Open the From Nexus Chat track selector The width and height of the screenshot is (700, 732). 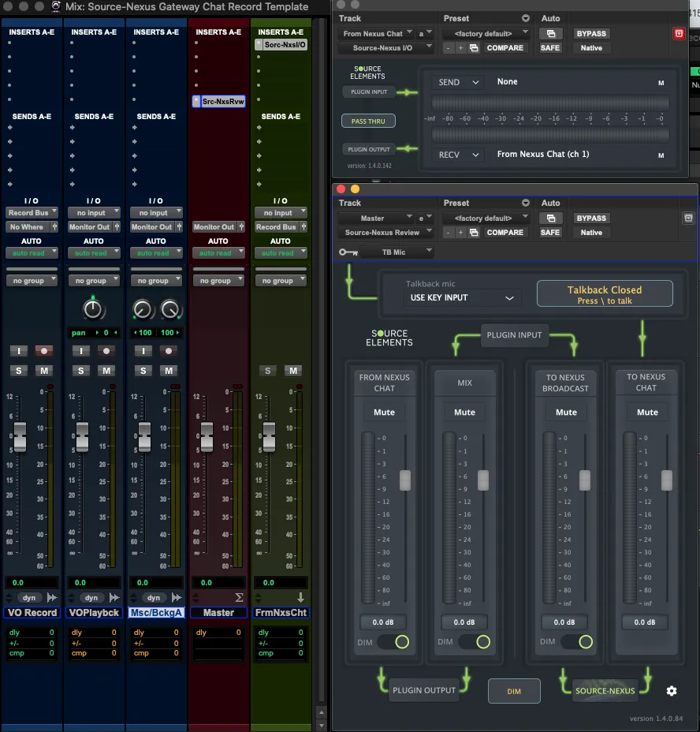pyautogui.click(x=376, y=34)
